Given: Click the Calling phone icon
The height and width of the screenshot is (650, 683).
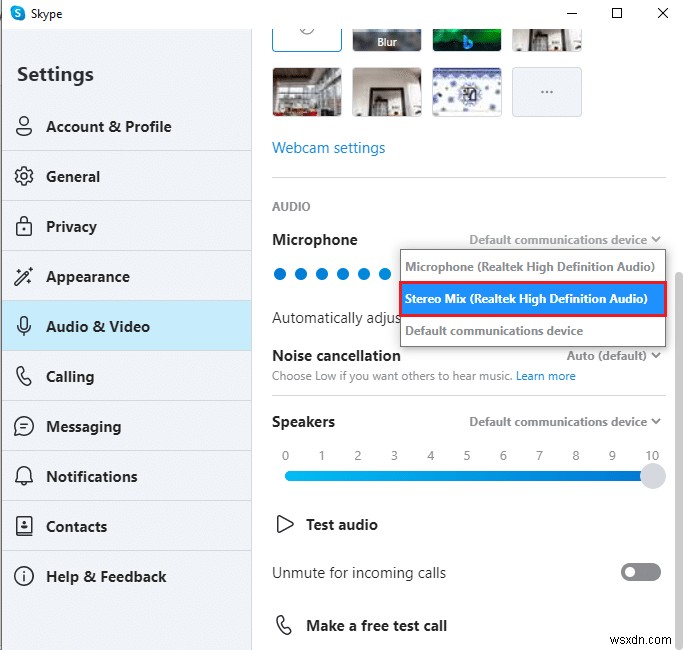Looking at the screenshot, I should pyautogui.click(x=24, y=377).
